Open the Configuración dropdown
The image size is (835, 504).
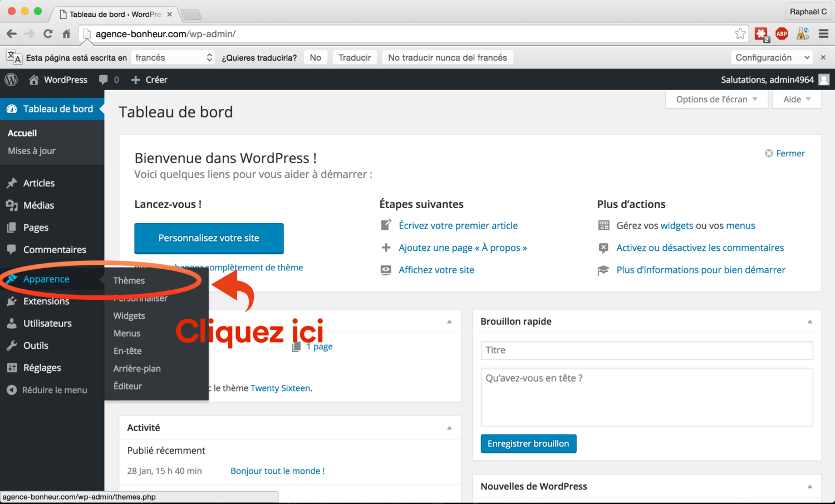(x=772, y=57)
